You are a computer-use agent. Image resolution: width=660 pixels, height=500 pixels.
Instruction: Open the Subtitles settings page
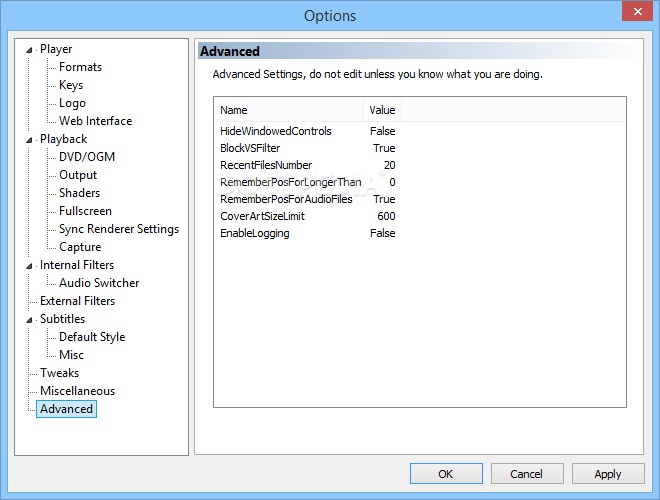pos(62,319)
